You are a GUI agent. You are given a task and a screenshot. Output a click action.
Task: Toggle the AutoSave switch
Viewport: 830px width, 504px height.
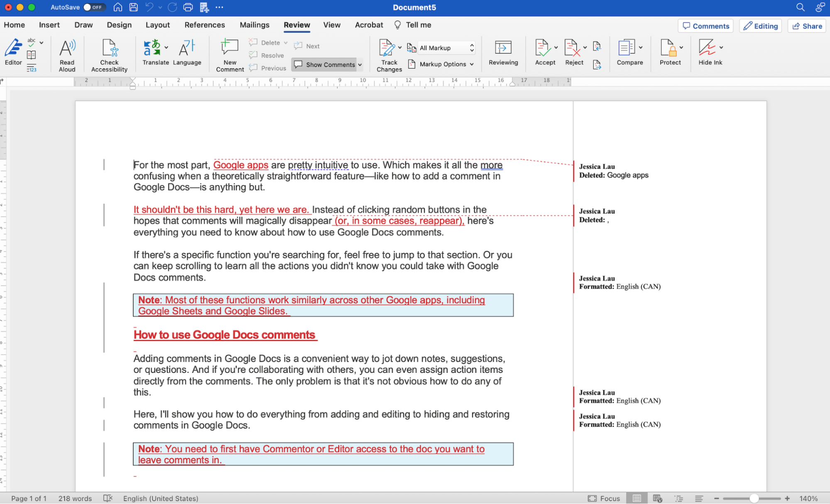coord(94,7)
